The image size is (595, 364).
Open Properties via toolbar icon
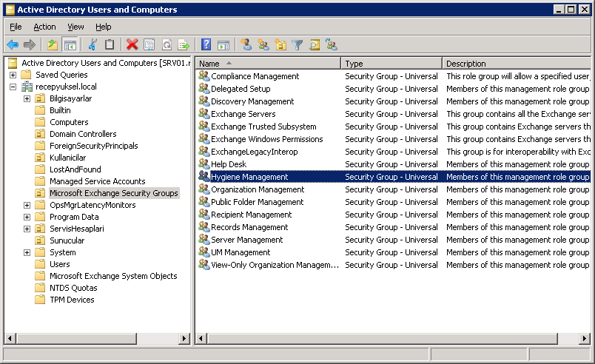tap(149, 45)
